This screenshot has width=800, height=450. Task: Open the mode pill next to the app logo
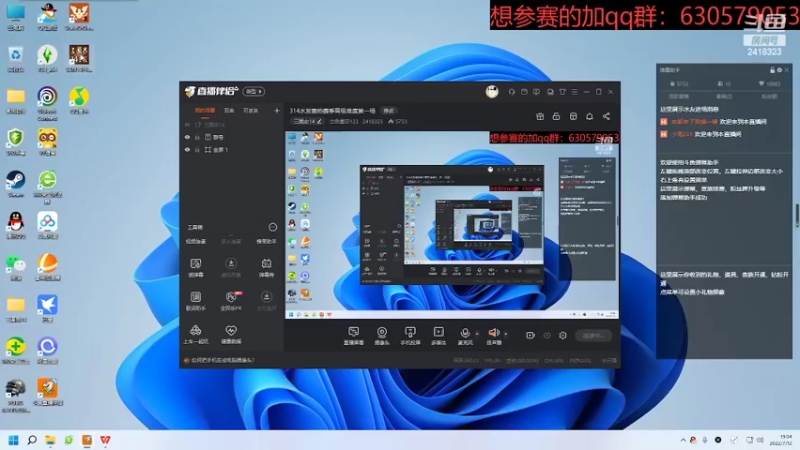pyautogui.click(x=254, y=91)
